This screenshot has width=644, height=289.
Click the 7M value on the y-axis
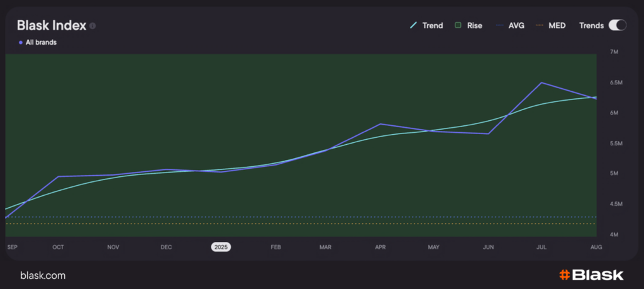pyautogui.click(x=614, y=52)
